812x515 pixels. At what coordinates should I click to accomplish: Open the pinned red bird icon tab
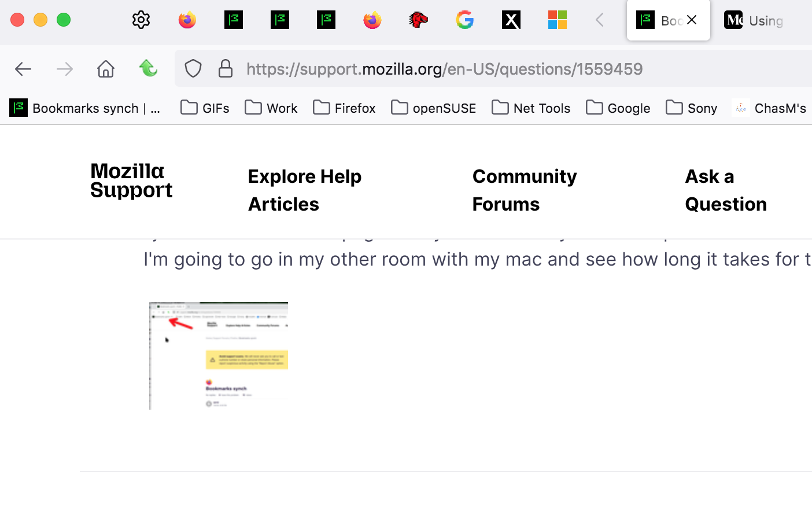coord(419,20)
